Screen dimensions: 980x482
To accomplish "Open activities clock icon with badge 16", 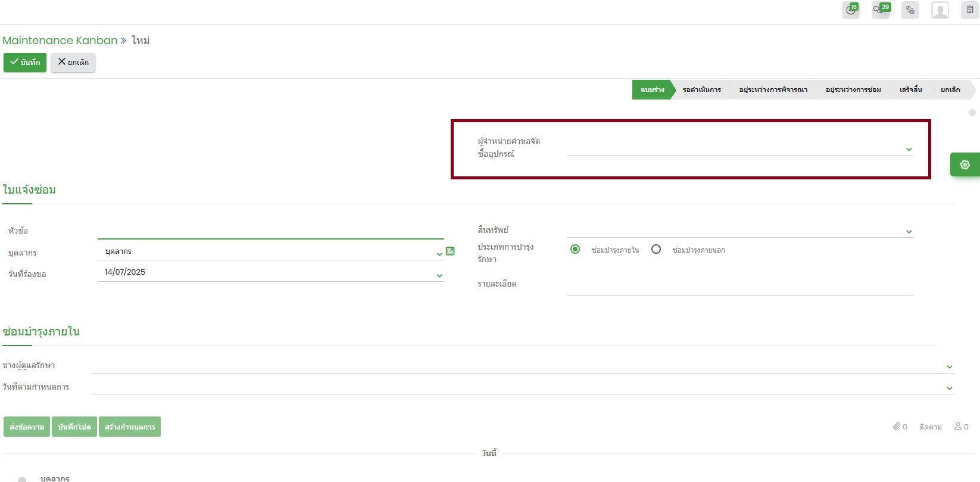I will coord(850,10).
